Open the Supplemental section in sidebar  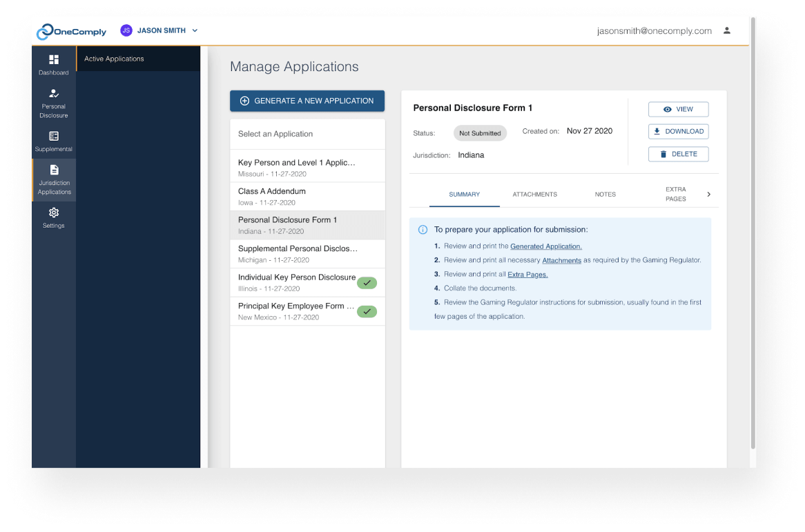[53, 141]
